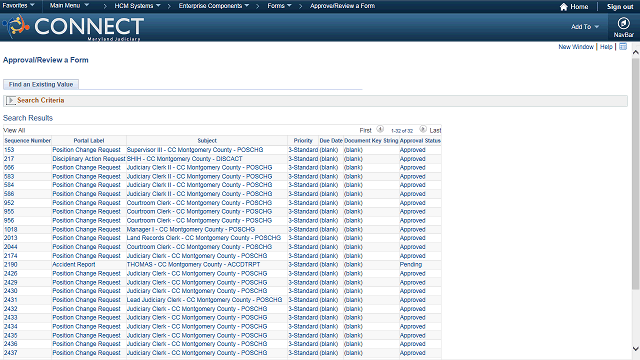The image size is (640, 360).
Task: Open the Favorites dropdown menu
Action: (18, 6)
